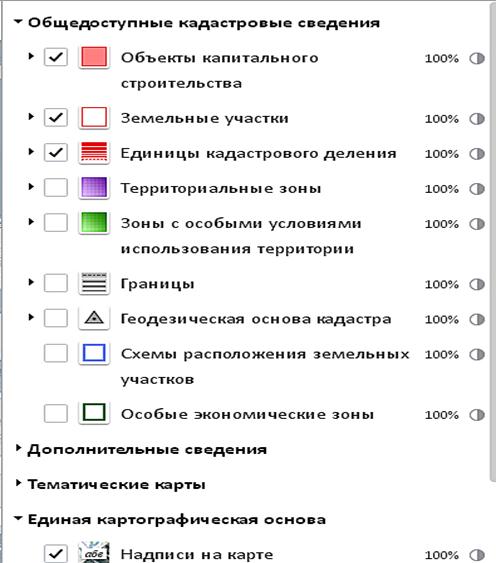Enable the Территориальные зоны layer checkbox

pos(56,187)
